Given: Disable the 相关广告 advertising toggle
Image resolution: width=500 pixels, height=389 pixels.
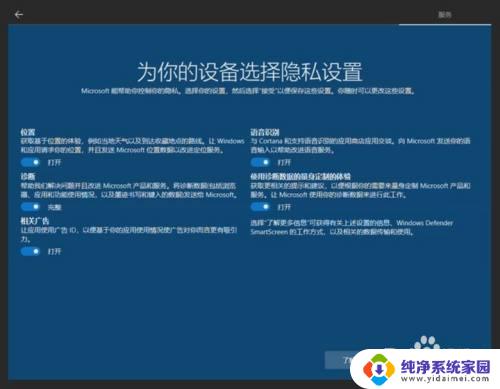Looking at the screenshot, I should coord(30,251).
